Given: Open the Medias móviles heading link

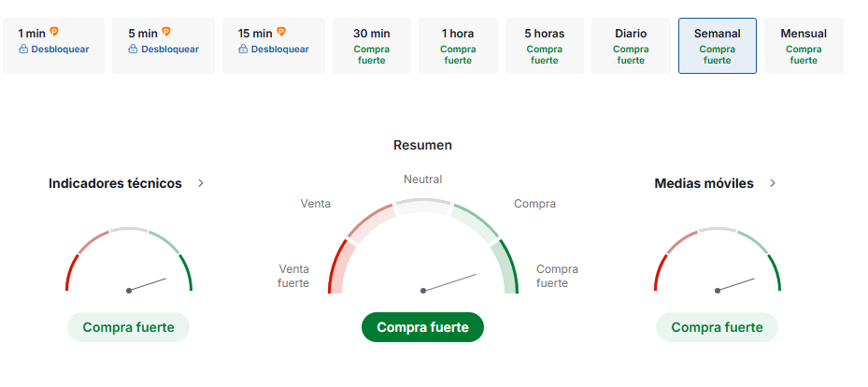Looking at the screenshot, I should [x=704, y=183].
